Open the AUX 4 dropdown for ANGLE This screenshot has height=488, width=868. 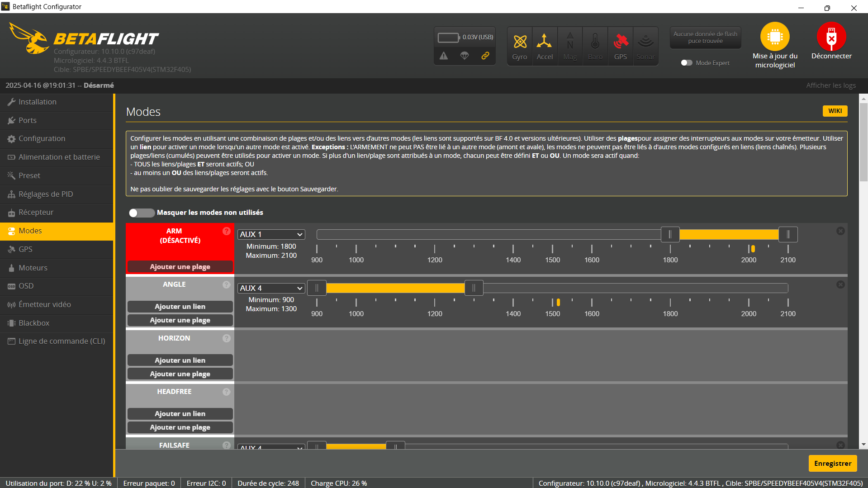coord(271,288)
